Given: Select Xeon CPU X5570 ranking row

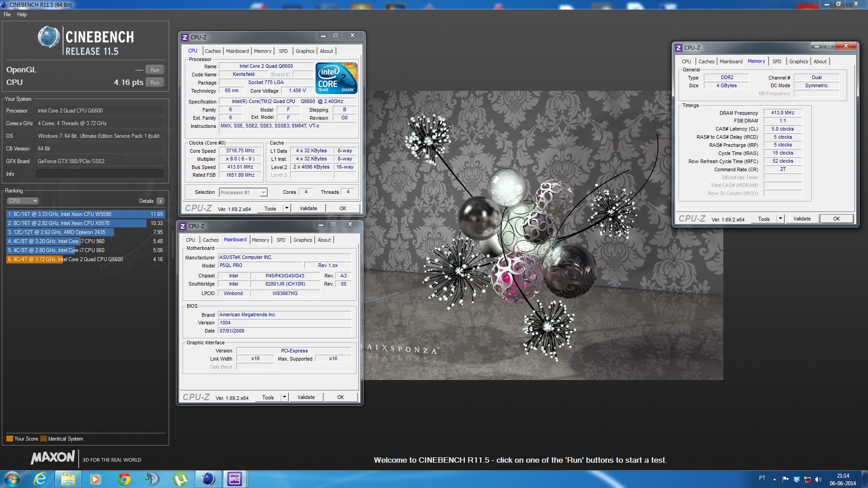Looking at the screenshot, I should (x=85, y=223).
